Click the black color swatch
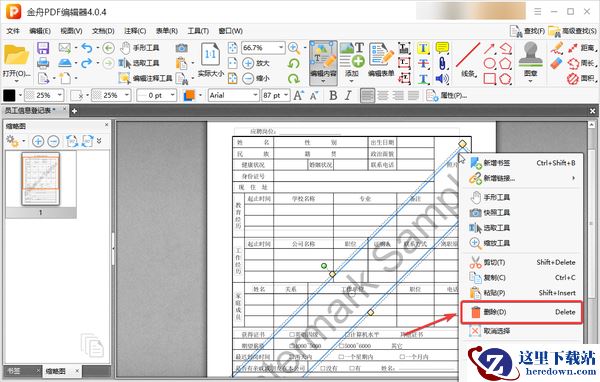This screenshot has height=382, width=600. point(9,95)
